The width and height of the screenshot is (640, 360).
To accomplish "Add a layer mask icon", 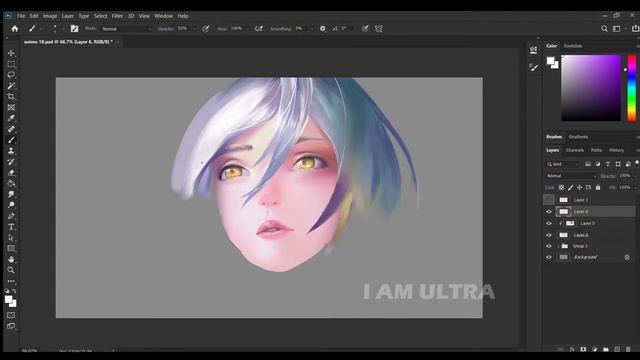I will coord(583,349).
